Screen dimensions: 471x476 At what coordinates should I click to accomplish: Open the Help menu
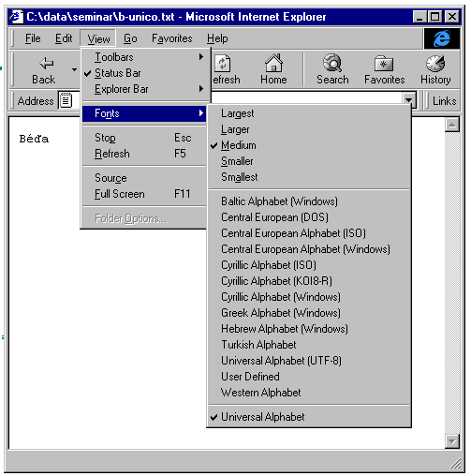(217, 38)
